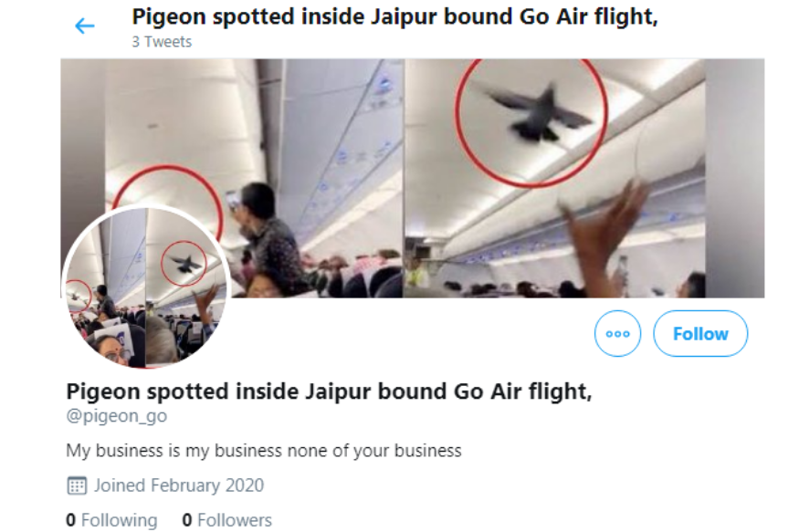The width and height of the screenshot is (799, 532).
Task: Click the person in yellow vest in banner
Action: [x=416, y=273]
